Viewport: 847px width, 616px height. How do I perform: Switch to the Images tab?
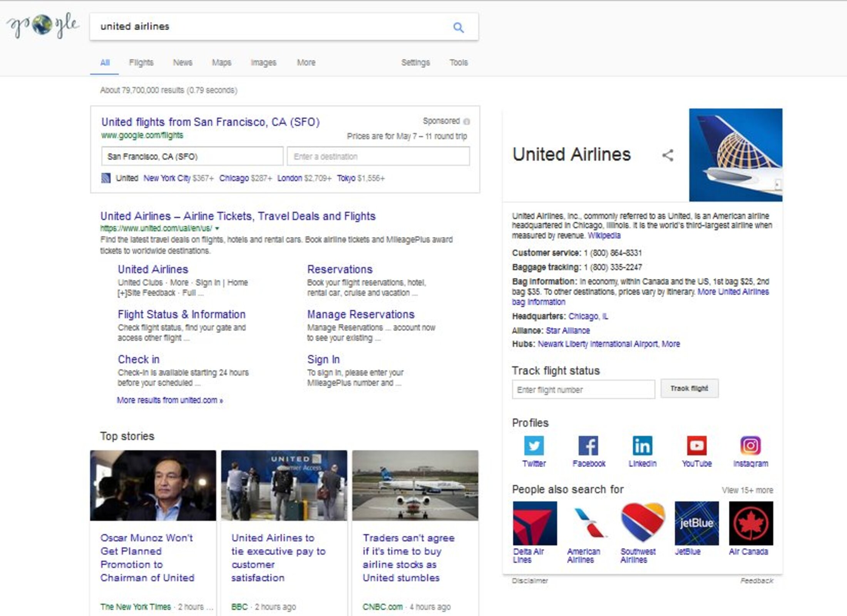[263, 62]
